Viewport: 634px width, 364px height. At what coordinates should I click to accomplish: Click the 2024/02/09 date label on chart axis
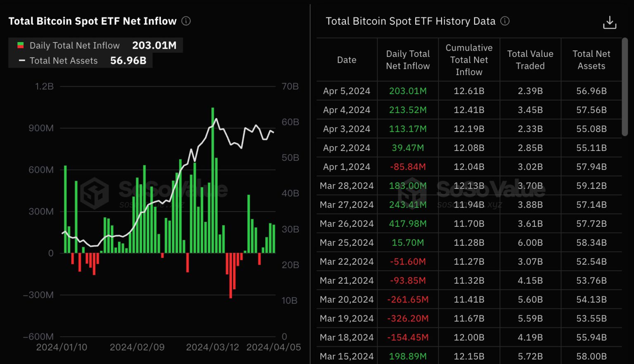[137, 347]
